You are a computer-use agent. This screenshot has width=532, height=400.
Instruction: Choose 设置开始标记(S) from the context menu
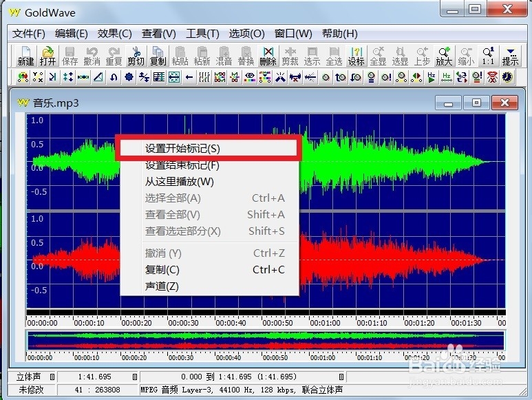point(209,148)
